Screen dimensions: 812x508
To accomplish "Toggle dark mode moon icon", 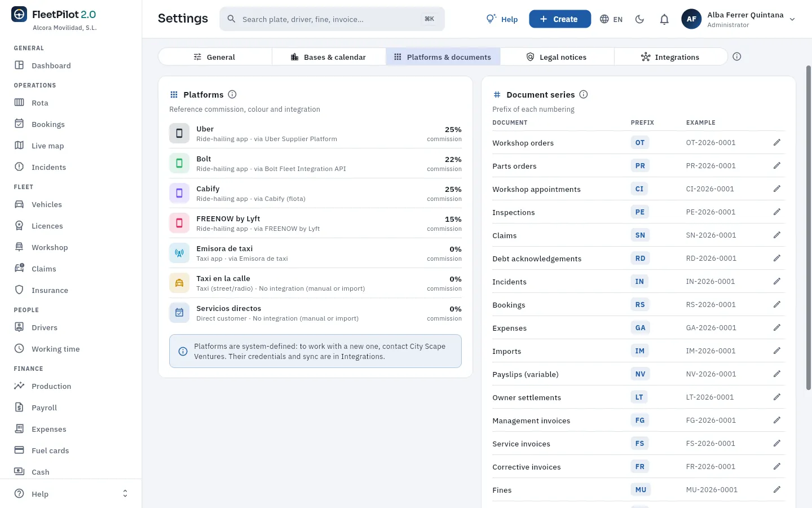I will (639, 19).
